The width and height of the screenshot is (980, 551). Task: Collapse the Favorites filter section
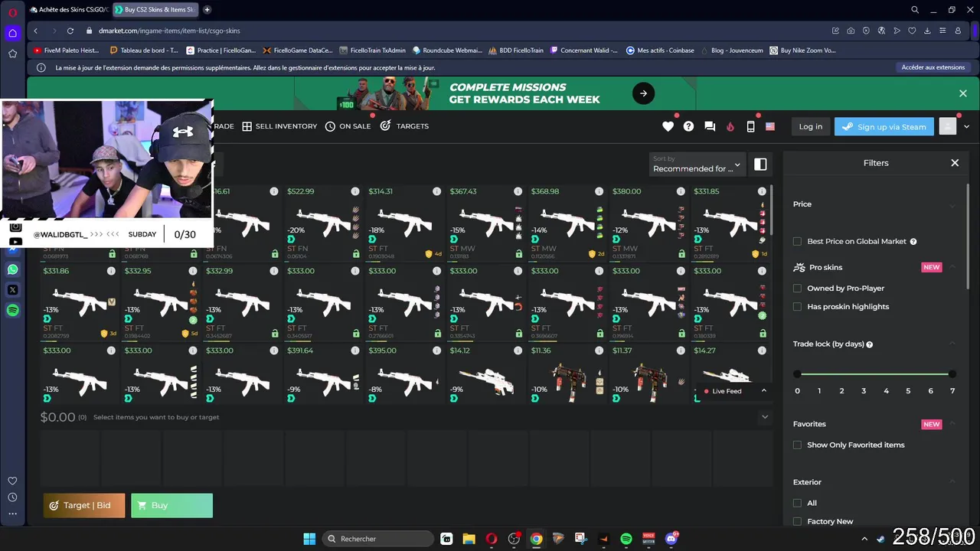coord(952,423)
